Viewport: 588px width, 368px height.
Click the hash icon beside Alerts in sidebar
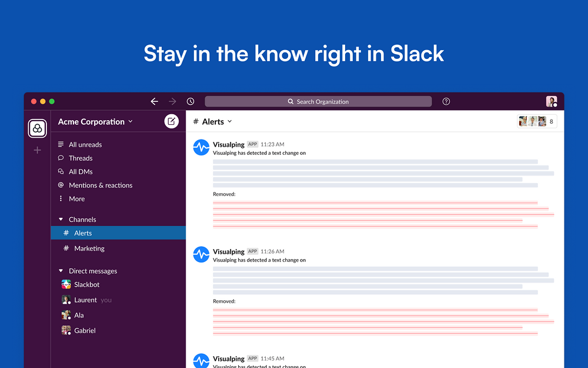(x=66, y=233)
